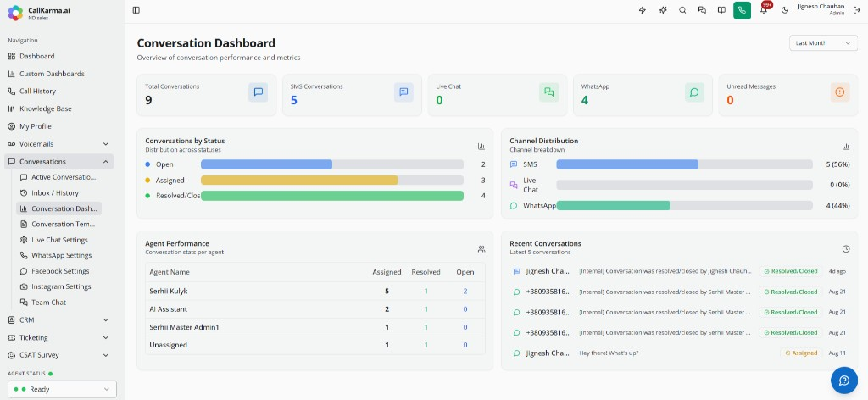Click the WhatsApp card icon
The width and height of the screenshot is (868, 400).
694,92
